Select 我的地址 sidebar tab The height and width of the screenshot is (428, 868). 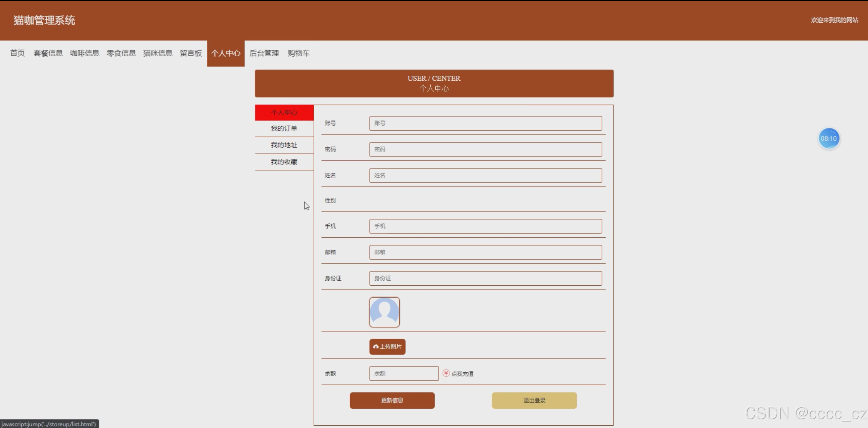[284, 145]
